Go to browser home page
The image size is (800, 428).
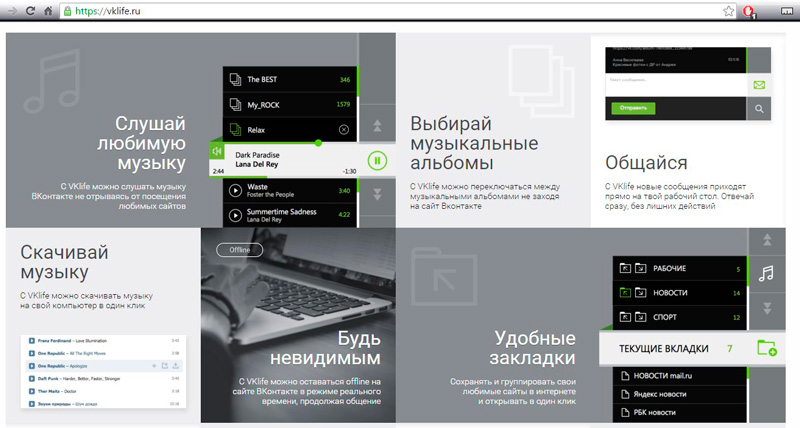[x=48, y=11]
